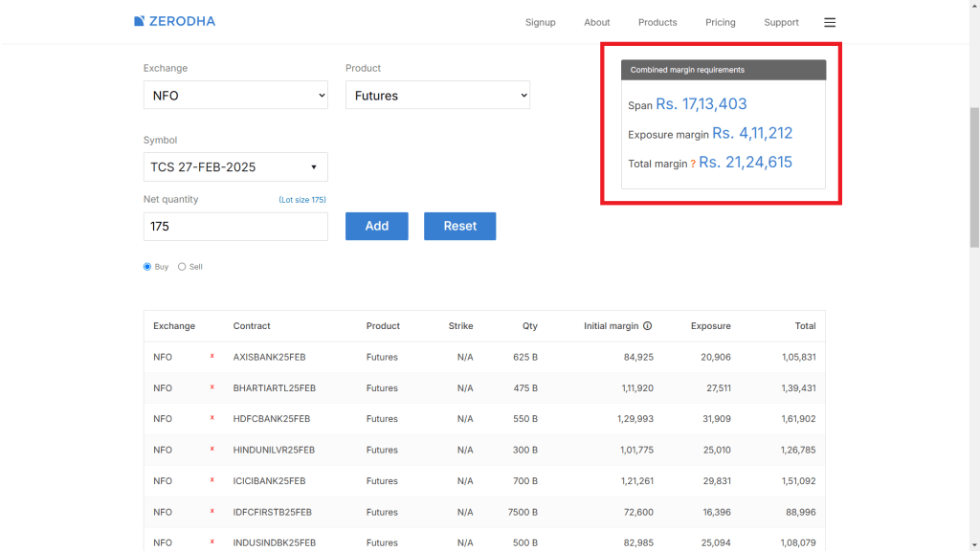Image resolution: width=980 pixels, height=551 pixels.
Task: Select the Sell radio button
Action: [182, 267]
